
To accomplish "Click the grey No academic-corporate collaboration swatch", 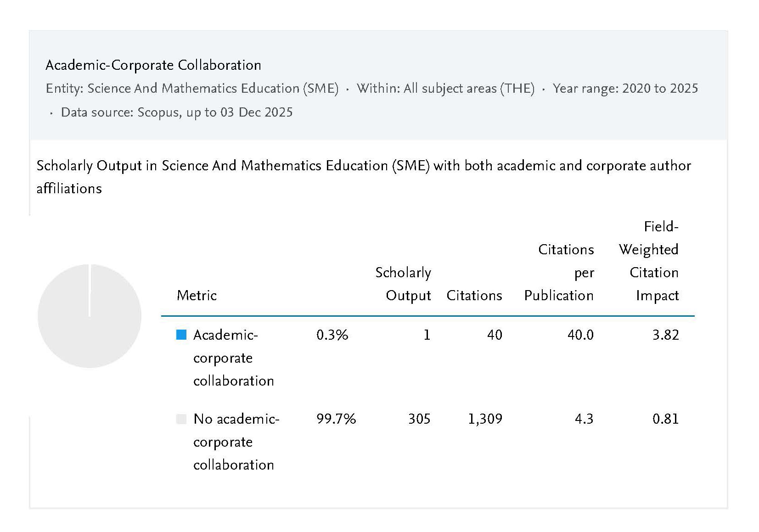I will click(181, 419).
